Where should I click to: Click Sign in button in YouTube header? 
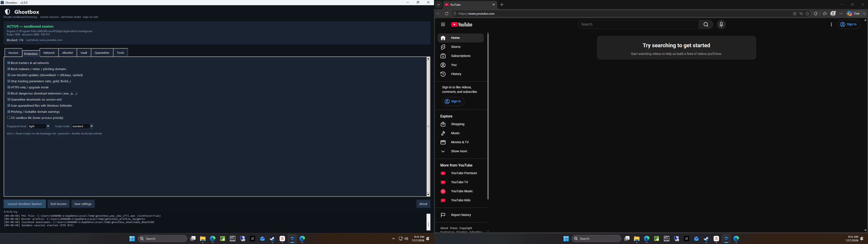click(x=849, y=24)
